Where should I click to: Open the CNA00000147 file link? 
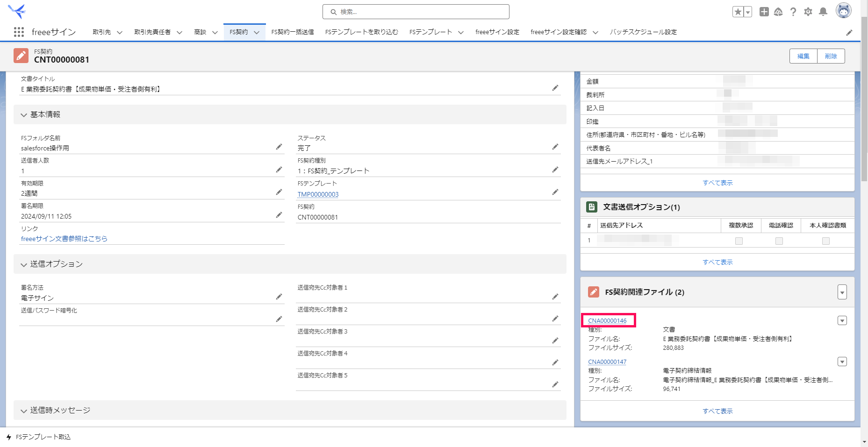[607, 362]
